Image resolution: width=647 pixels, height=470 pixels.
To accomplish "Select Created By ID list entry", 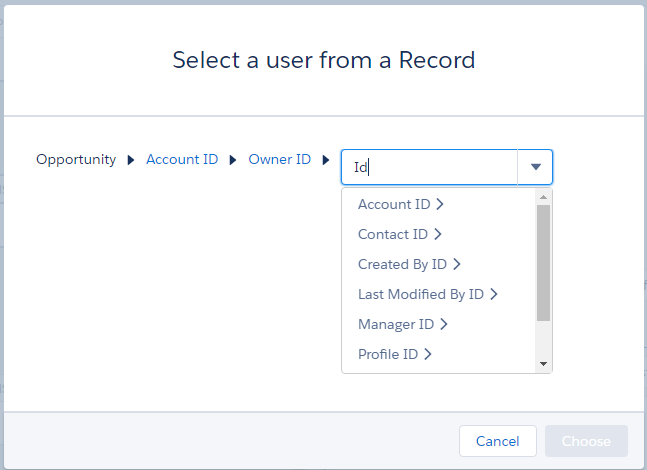I will (402, 264).
